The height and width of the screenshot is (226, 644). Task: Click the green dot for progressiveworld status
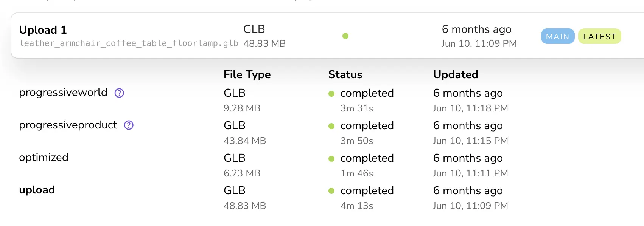pyautogui.click(x=331, y=94)
